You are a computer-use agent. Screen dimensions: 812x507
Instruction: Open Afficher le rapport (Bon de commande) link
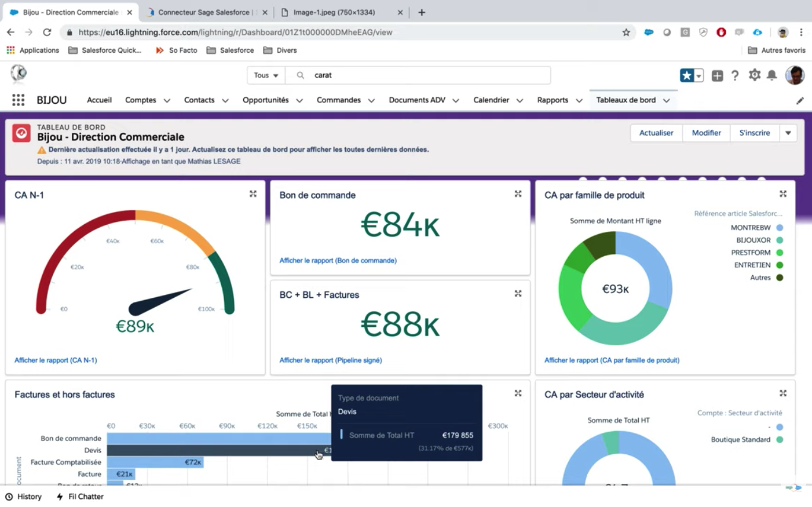pos(338,261)
